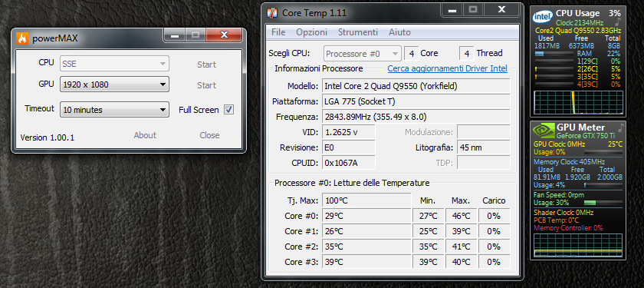
Task: Expand the Timeout dropdown set to 10 minutes
Action: click(114, 110)
